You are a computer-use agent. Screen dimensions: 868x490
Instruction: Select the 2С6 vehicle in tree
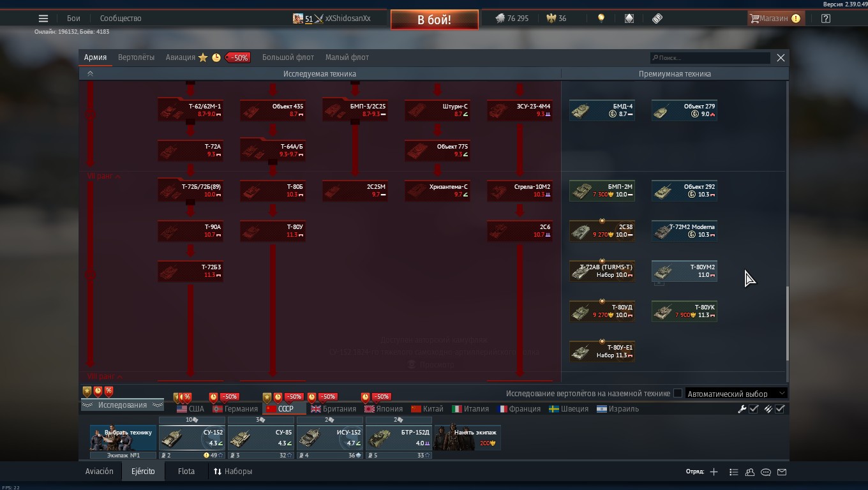520,231
